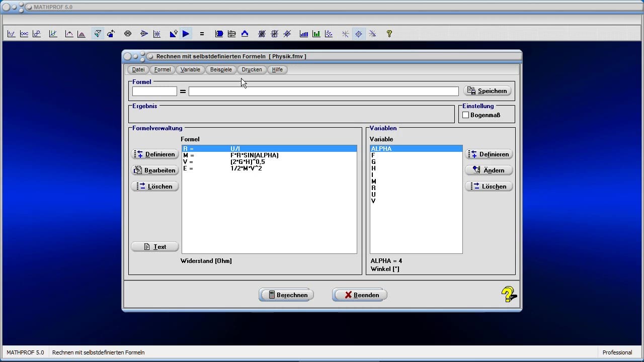
Task: Select variable G in the Variablen list
Action: click(x=373, y=162)
